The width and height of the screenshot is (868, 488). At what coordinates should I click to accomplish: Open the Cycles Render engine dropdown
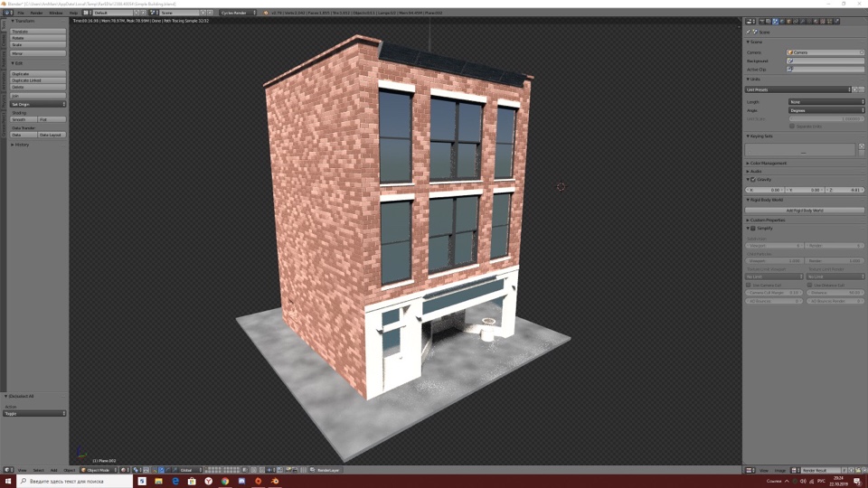tap(239, 13)
